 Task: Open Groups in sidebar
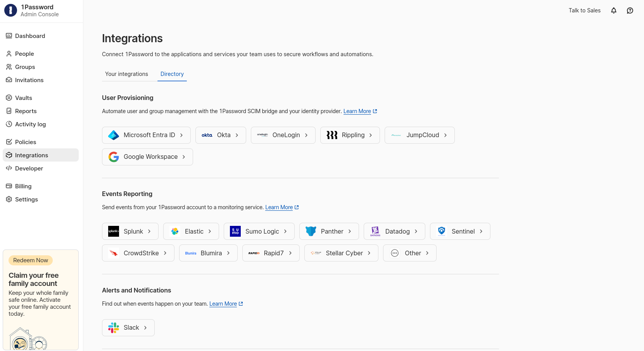(x=41, y=67)
